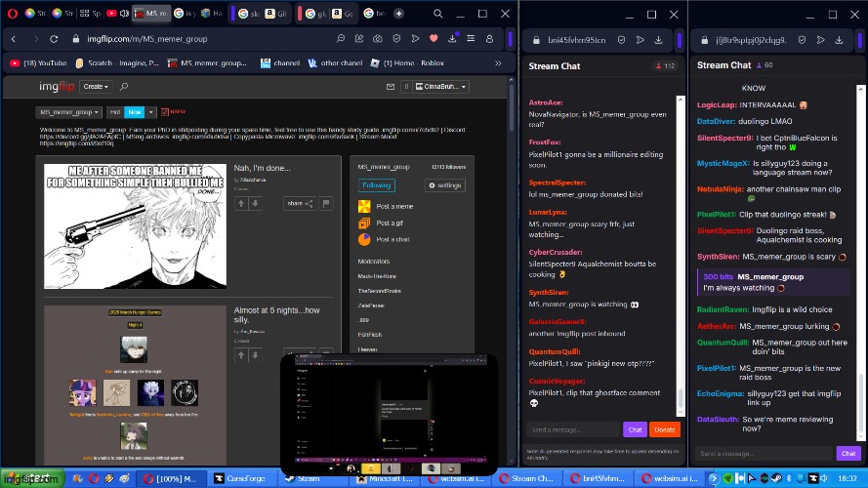Toggle the Following button for MS_memer_group
Screen dimensions: 868x488
pos(377,185)
